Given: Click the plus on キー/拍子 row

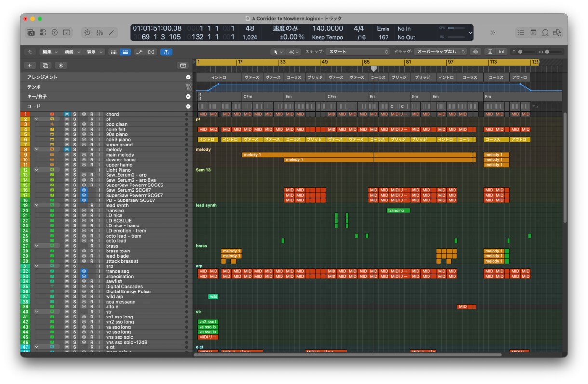Looking at the screenshot, I should click(188, 97).
